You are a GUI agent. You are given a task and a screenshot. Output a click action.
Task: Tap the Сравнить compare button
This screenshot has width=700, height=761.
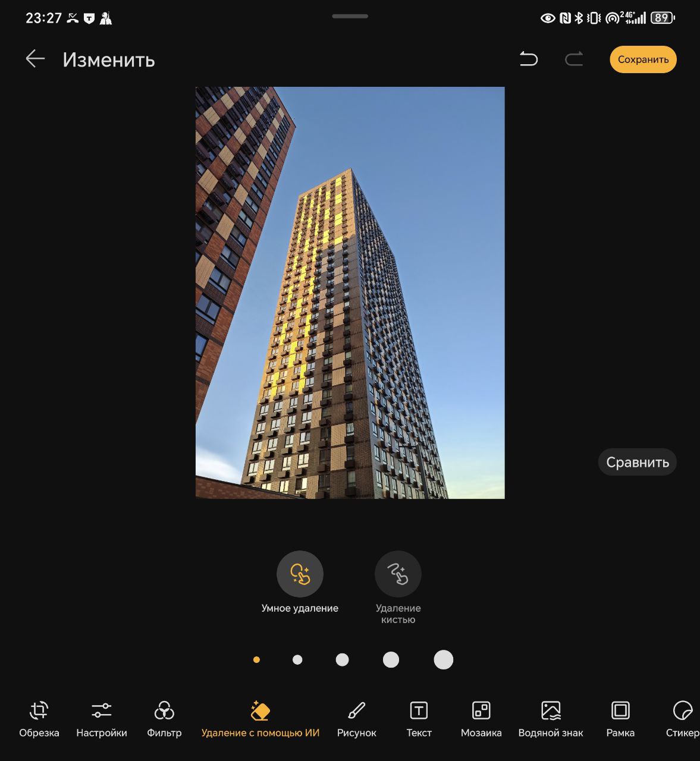tap(638, 462)
